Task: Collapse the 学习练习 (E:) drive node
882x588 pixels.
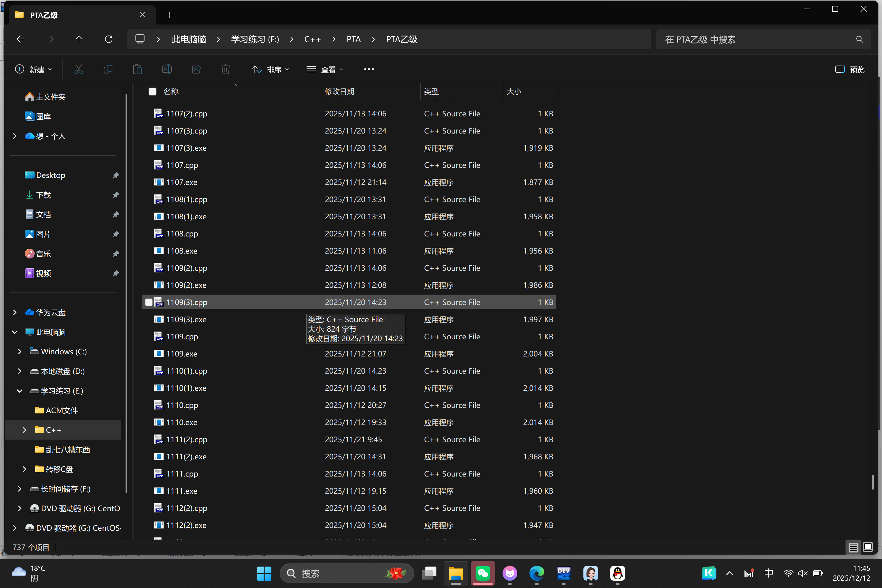Action: point(20,391)
